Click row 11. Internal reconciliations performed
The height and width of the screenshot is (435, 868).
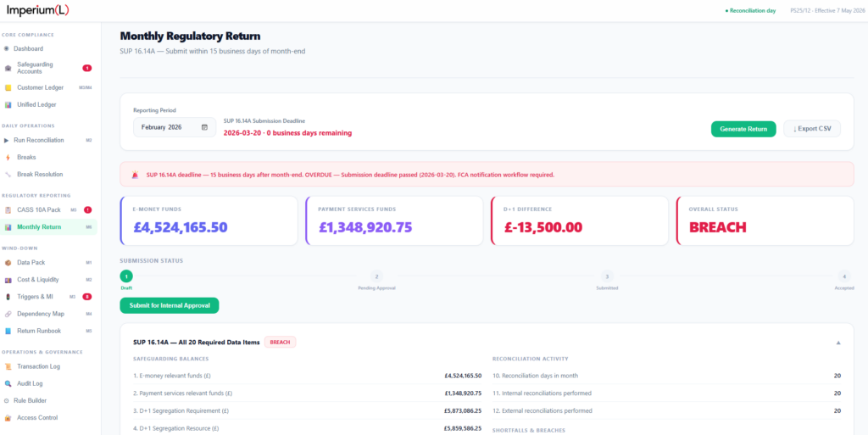[666, 393]
